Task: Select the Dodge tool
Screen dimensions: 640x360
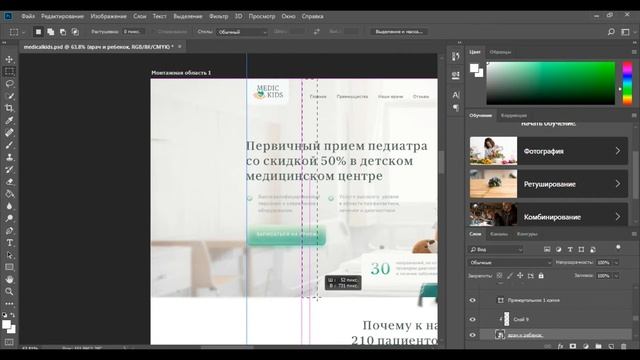Action: (9, 218)
